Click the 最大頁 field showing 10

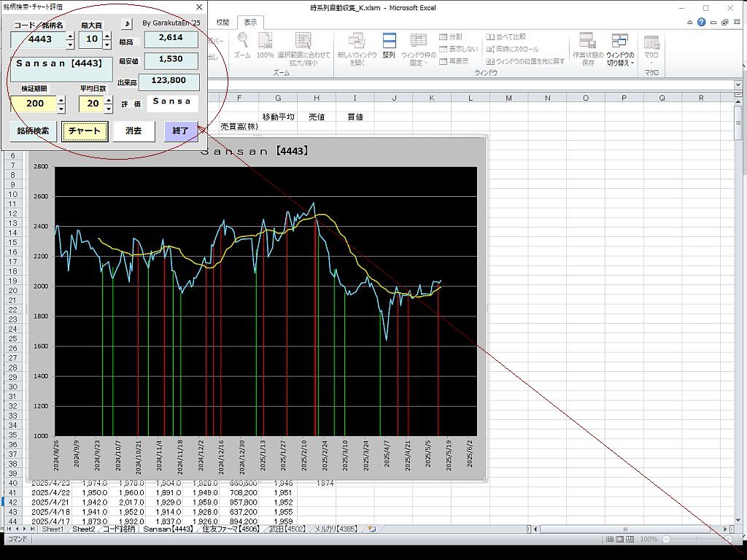(x=91, y=39)
